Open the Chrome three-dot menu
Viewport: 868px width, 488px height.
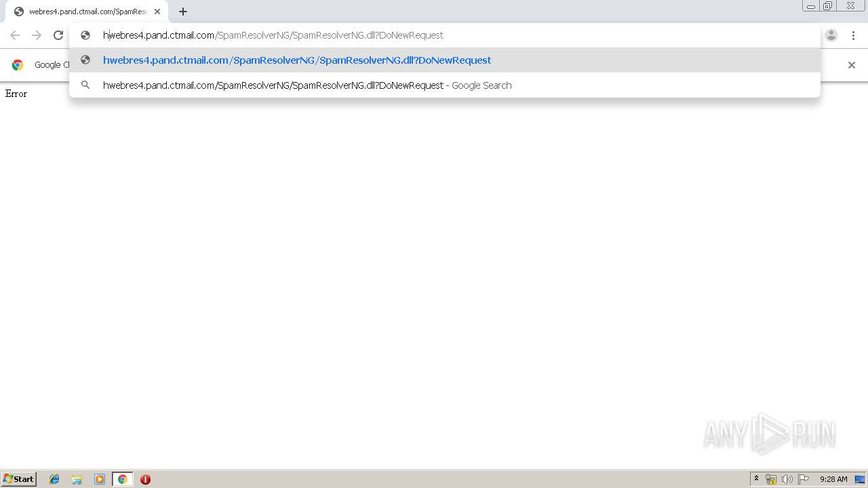[x=853, y=35]
